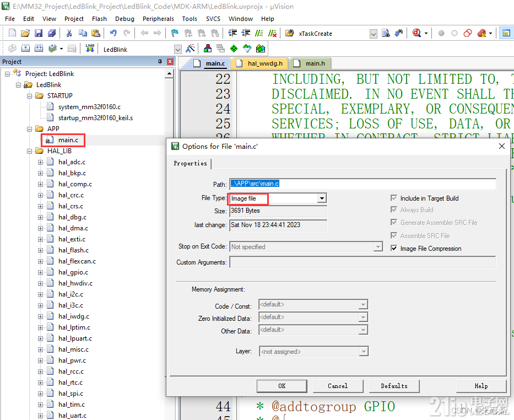Select startup_mm32f0160_keil.s in the tree
This screenshot has height=420, width=514.
coord(95,118)
